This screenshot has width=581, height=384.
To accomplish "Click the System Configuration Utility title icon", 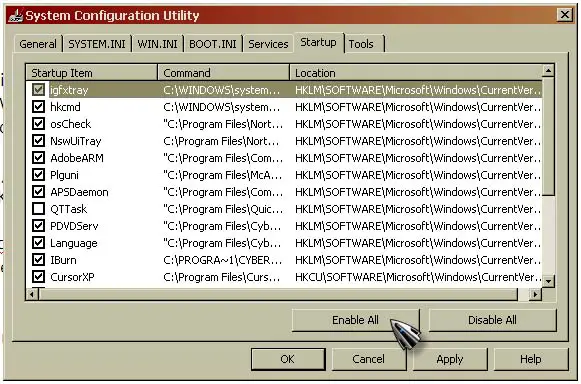I will point(15,16).
